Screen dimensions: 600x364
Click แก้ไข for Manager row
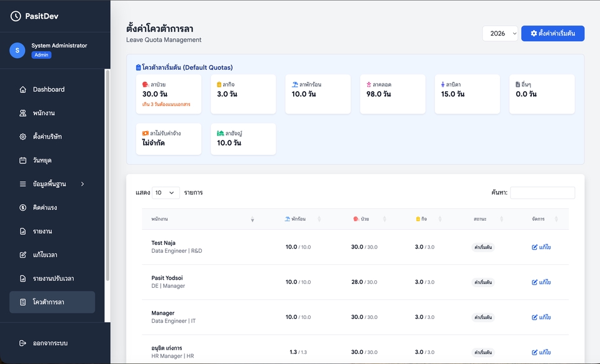tap(541, 317)
